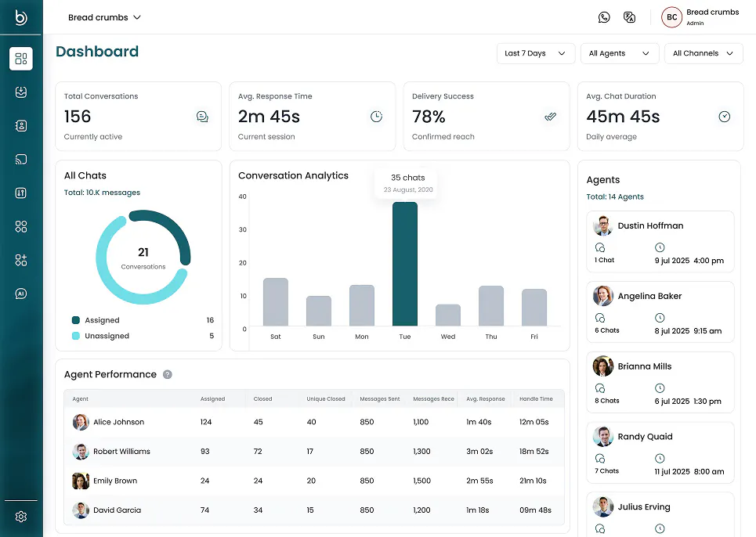
Task: Click Robert Williams' 3m 02s response value
Action: point(479,451)
